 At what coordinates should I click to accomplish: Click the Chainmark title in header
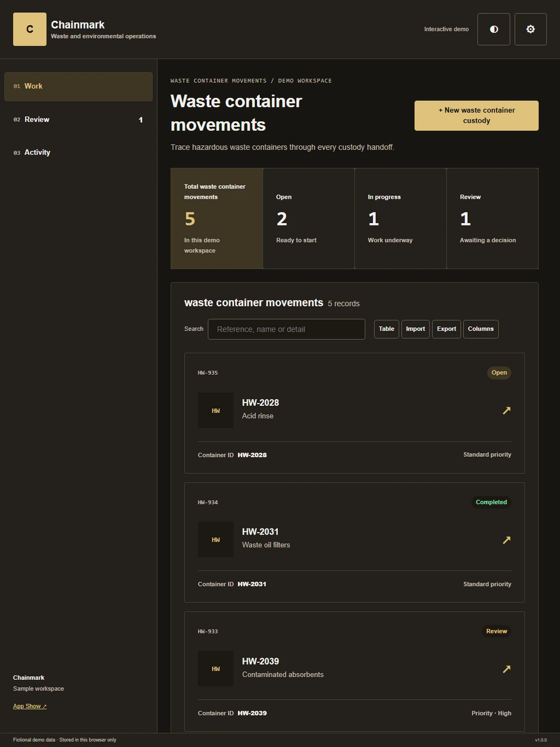coord(77,25)
